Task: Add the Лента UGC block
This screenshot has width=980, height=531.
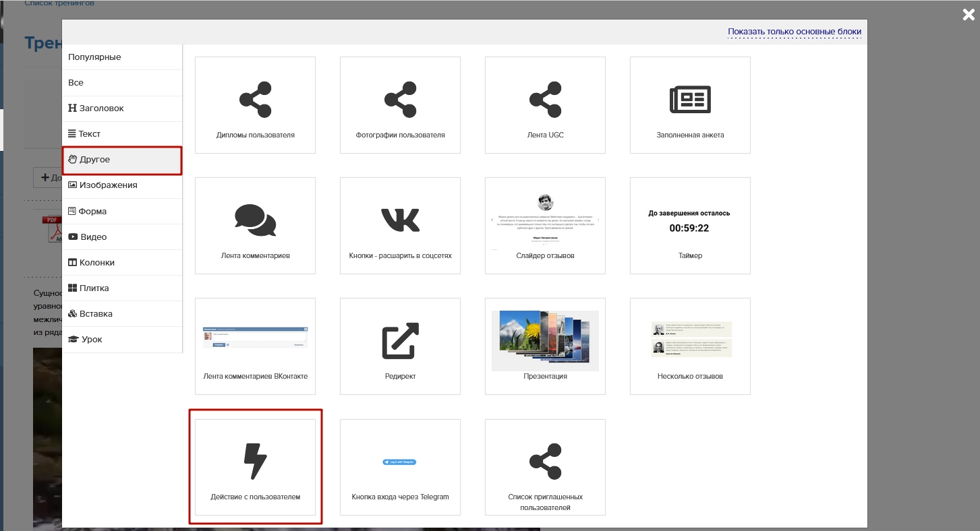Action: (545, 105)
